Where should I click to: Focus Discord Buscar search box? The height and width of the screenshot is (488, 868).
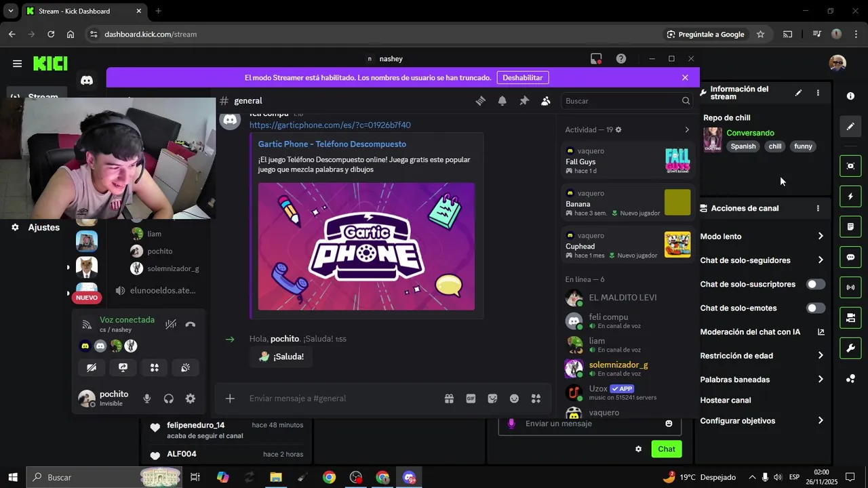[x=627, y=101]
